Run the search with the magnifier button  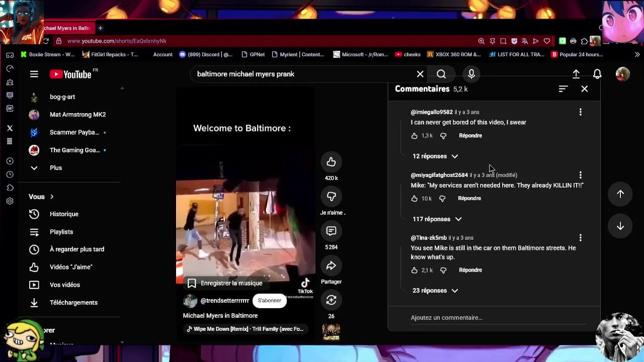(x=441, y=74)
